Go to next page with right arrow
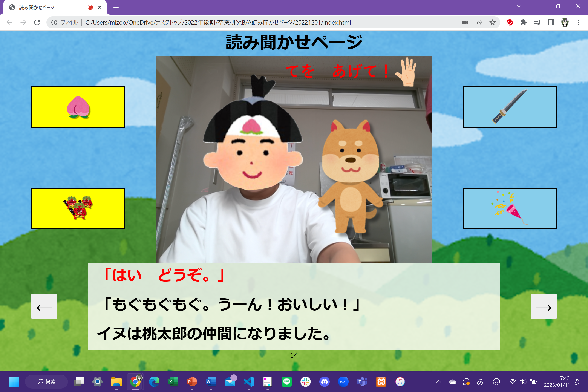The image size is (588, 392). pyautogui.click(x=544, y=306)
